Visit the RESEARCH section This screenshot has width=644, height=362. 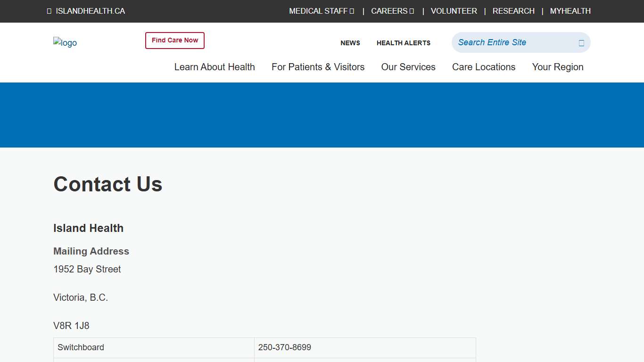tap(513, 11)
